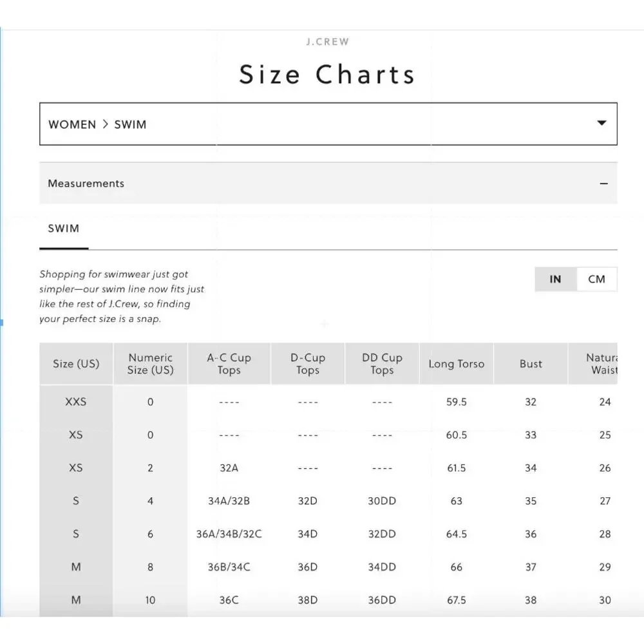
Task: Click the DD Cup Tops header
Action: (x=382, y=364)
